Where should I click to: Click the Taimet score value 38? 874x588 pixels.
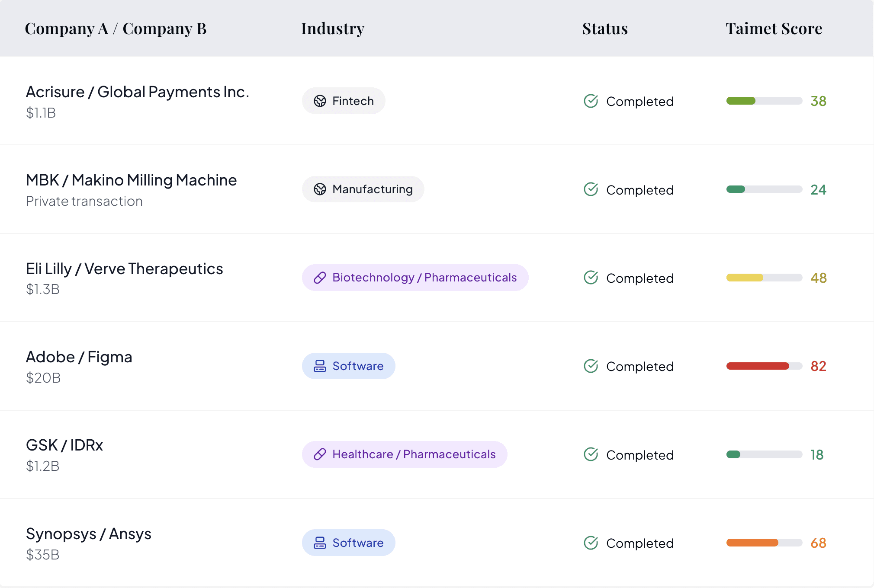[x=819, y=101]
